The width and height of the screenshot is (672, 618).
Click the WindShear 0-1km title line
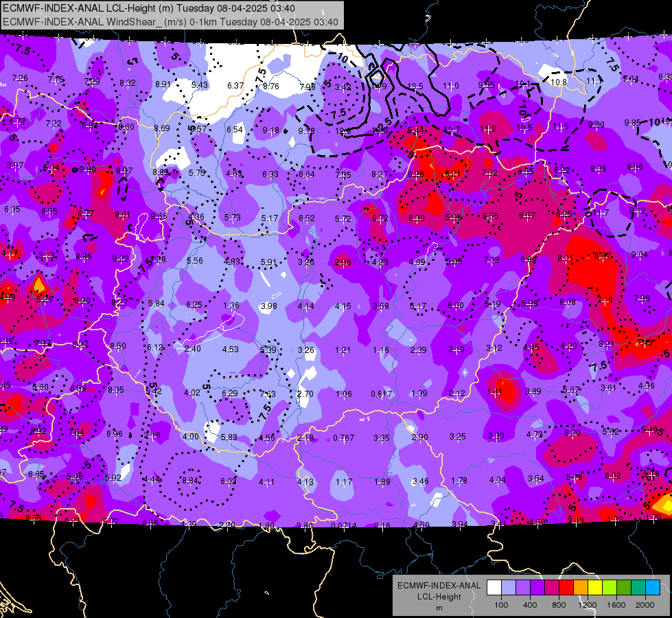170,22
